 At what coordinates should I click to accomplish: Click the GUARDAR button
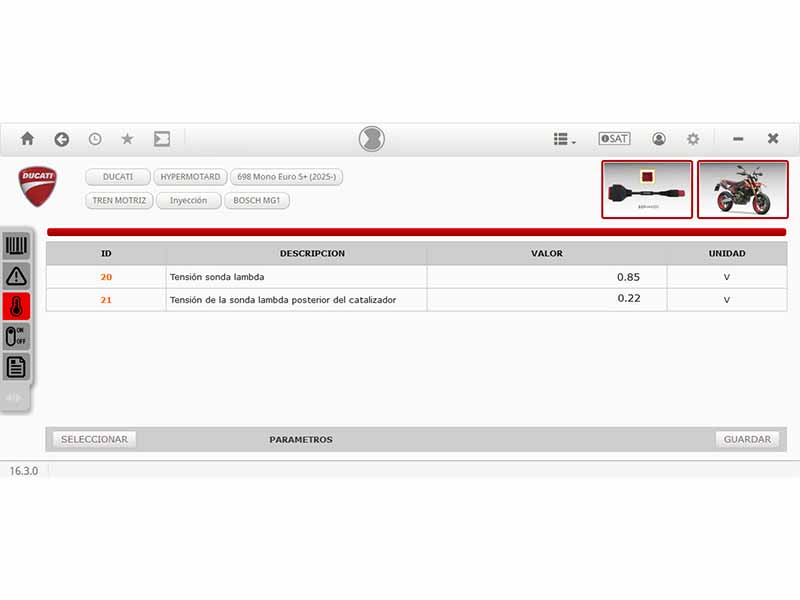pyautogui.click(x=747, y=439)
